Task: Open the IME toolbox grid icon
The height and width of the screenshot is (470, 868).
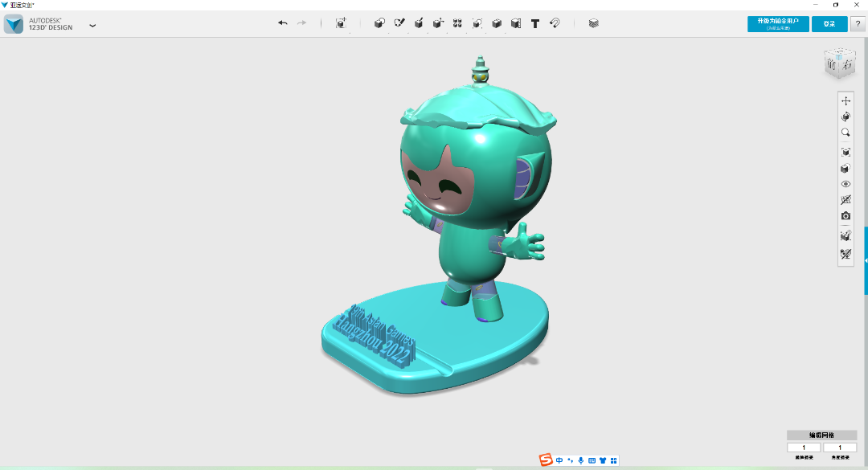Action: 613,460
